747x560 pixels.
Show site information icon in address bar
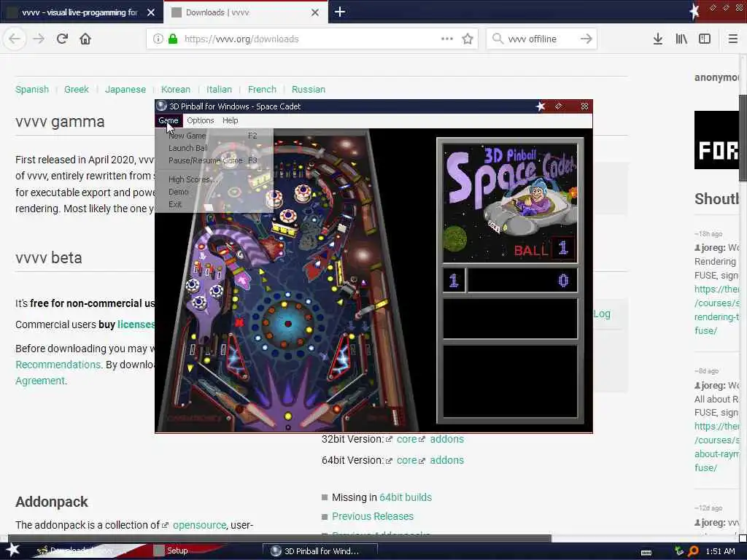tap(158, 39)
